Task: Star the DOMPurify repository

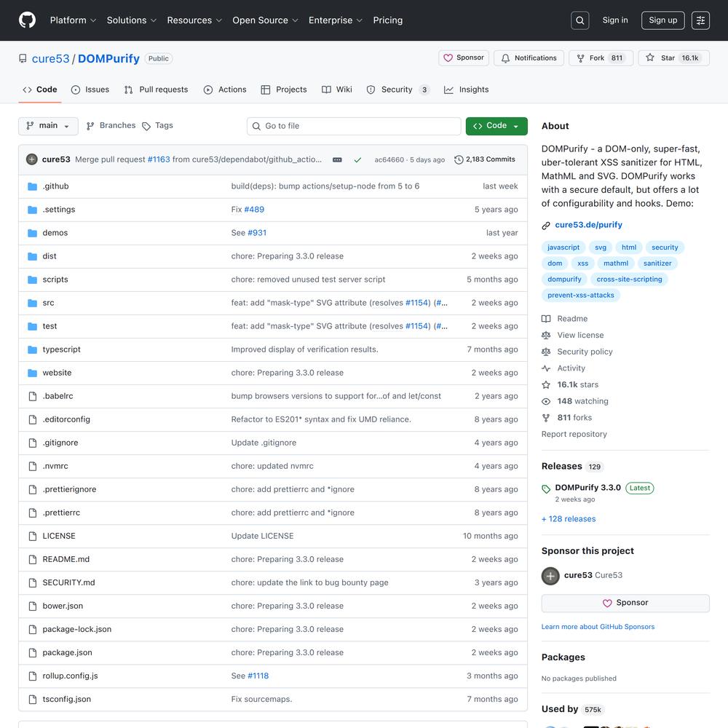Action: click(661, 58)
